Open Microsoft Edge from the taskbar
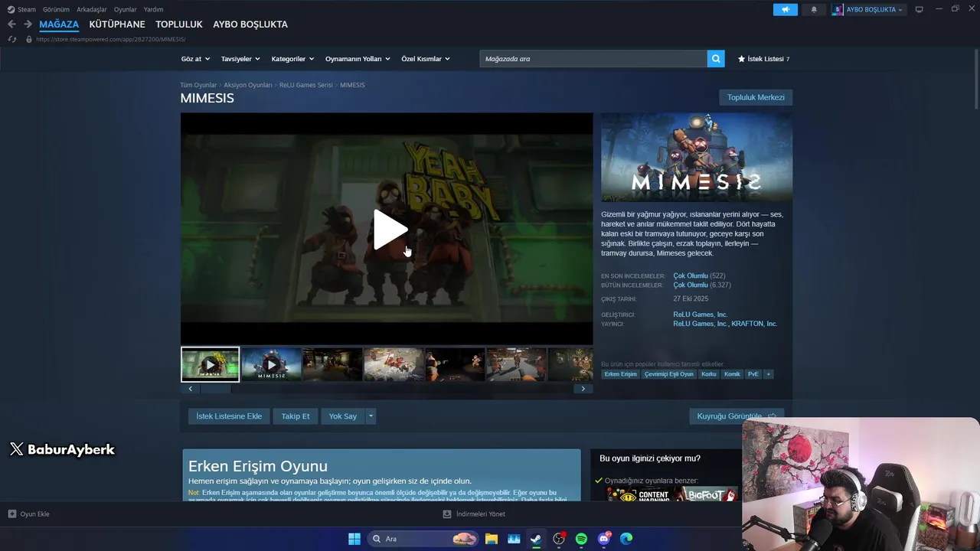The width and height of the screenshot is (980, 551). 626,539
